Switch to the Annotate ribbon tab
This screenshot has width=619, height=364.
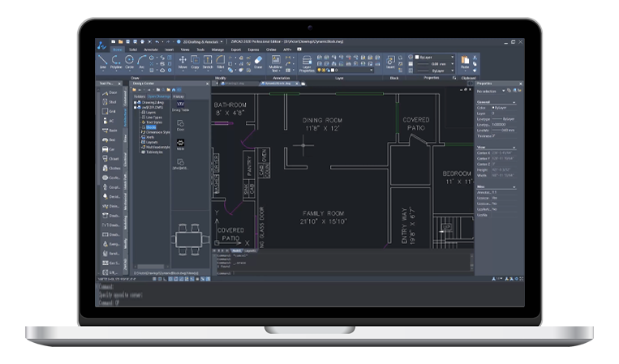click(x=153, y=49)
